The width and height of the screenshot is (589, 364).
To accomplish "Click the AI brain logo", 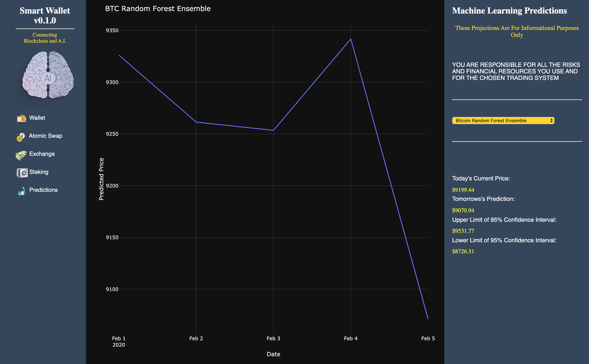I will 48,75.
